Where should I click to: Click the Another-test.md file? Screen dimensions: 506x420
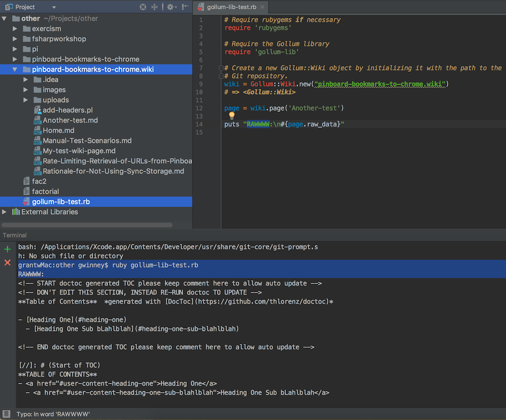click(70, 121)
